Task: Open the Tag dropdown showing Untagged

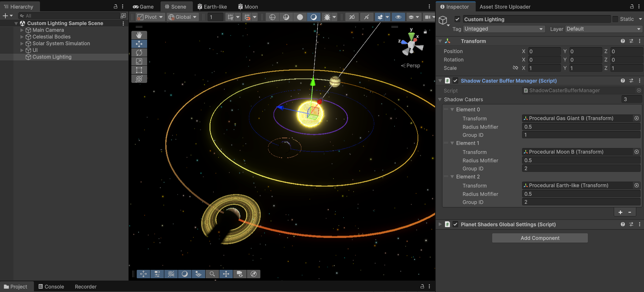Action: (x=503, y=29)
